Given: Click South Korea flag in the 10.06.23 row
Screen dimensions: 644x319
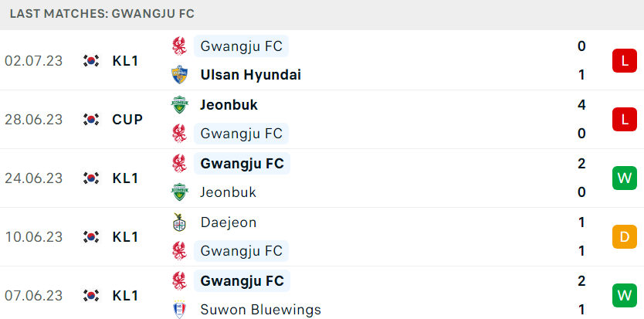Looking at the screenshot, I should click(x=91, y=237).
